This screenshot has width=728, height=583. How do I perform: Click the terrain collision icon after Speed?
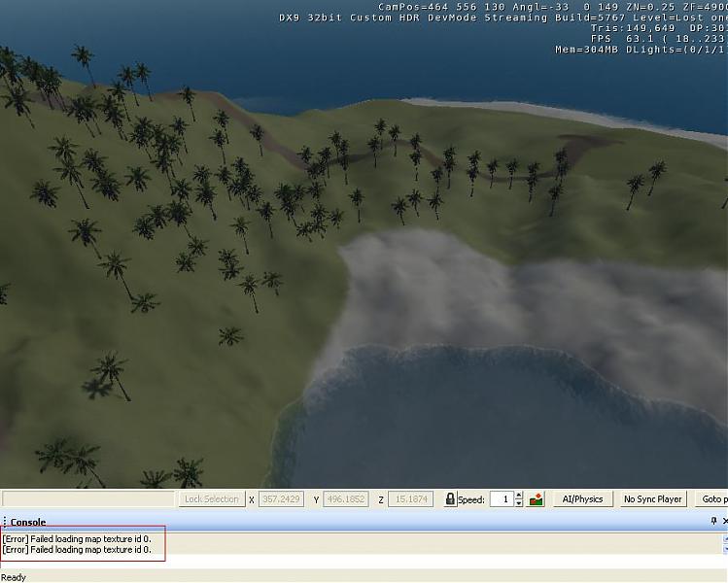pos(536,499)
